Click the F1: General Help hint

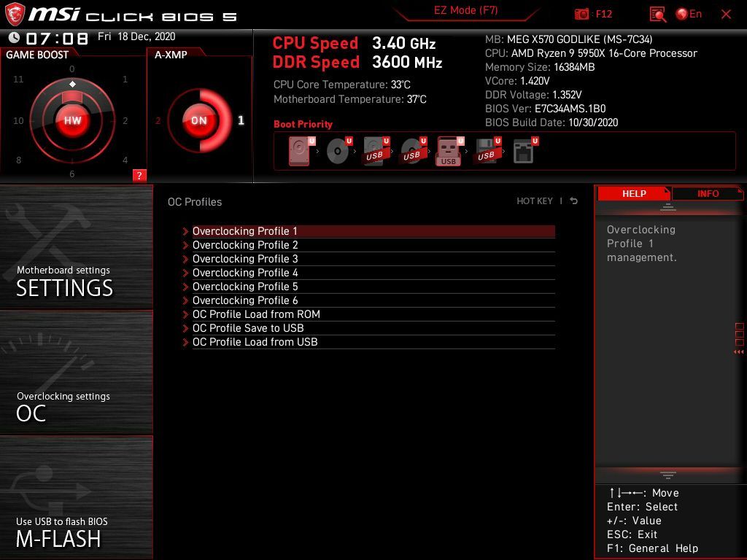[652, 548]
